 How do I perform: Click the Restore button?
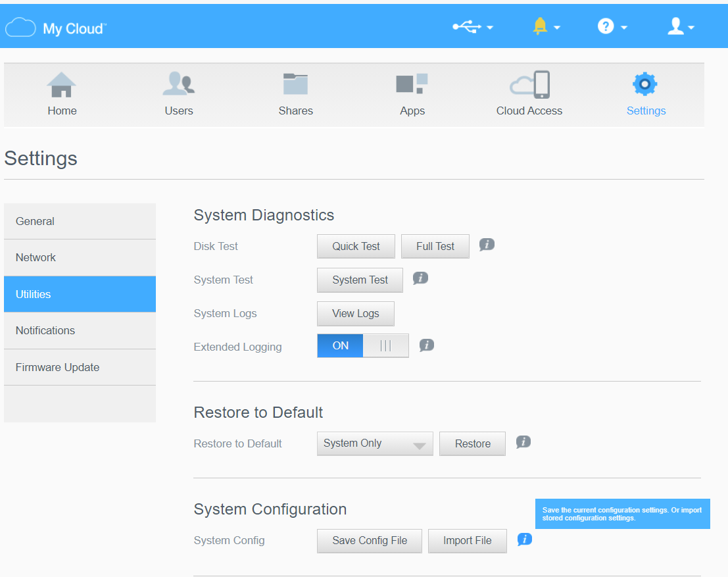point(473,443)
